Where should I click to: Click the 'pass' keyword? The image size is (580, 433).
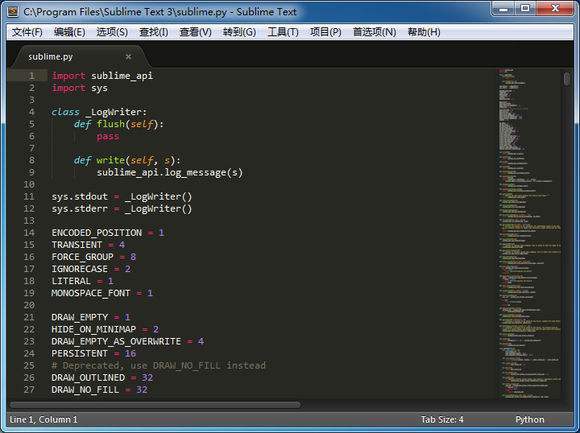(108, 136)
